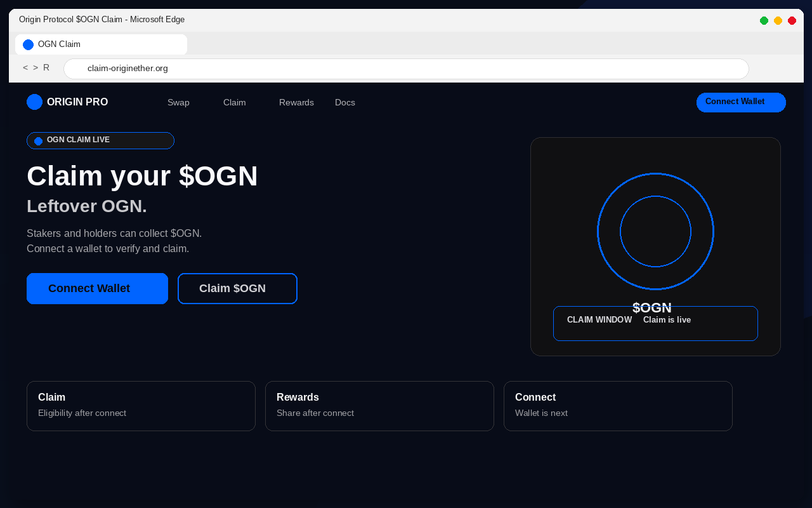Open the Rewards nav item
This screenshot has width=812, height=508.
coord(296,102)
